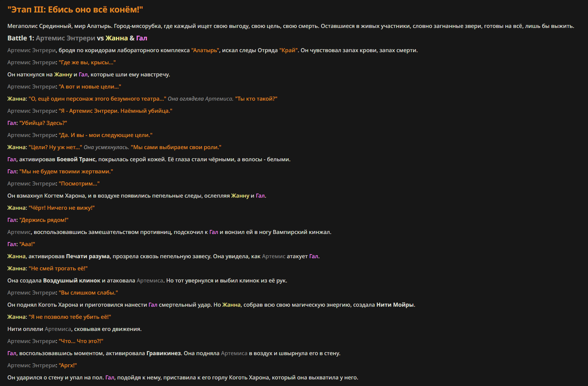Click the quote "Ты кто такой?"
The image size is (588, 386).
pyautogui.click(x=256, y=99)
